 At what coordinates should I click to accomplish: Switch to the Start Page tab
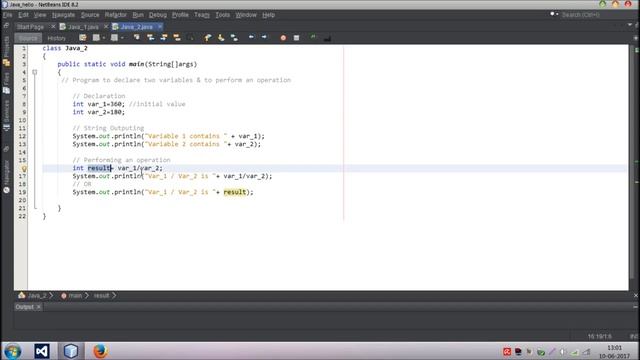point(31,27)
